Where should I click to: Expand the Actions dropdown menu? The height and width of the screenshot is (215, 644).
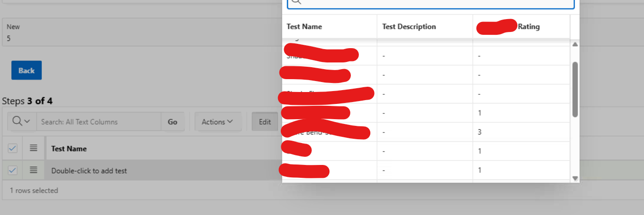click(218, 122)
